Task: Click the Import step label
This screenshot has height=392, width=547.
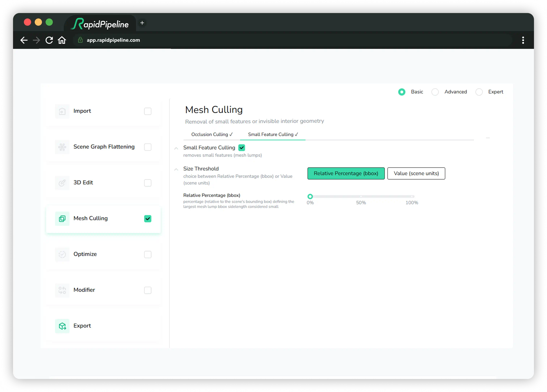Action: click(82, 111)
